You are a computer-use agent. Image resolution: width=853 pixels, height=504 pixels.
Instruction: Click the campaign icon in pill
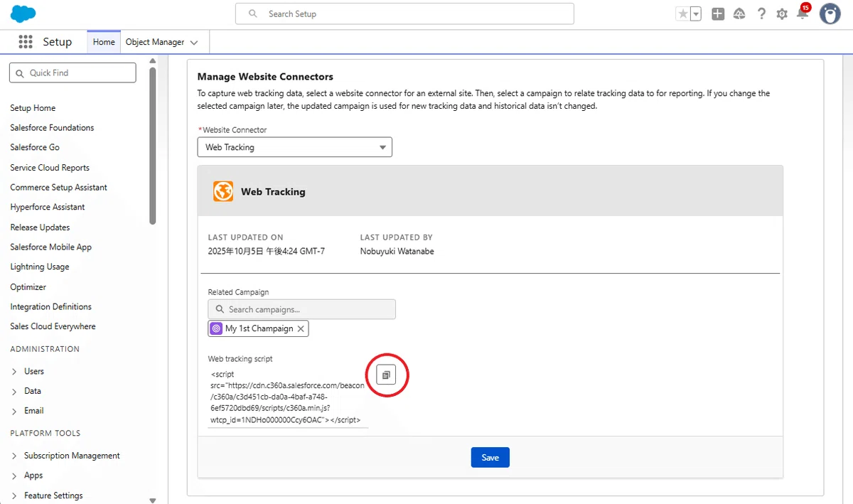pyautogui.click(x=217, y=328)
